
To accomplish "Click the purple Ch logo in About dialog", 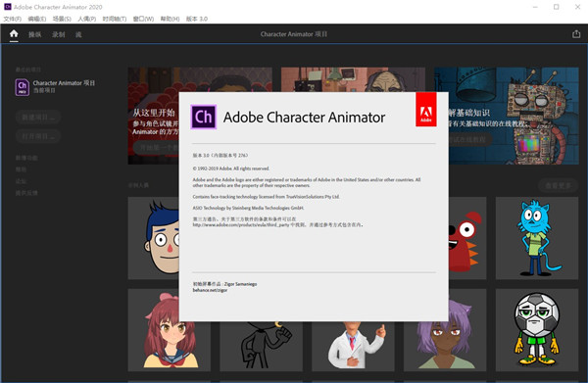I will 203,117.
